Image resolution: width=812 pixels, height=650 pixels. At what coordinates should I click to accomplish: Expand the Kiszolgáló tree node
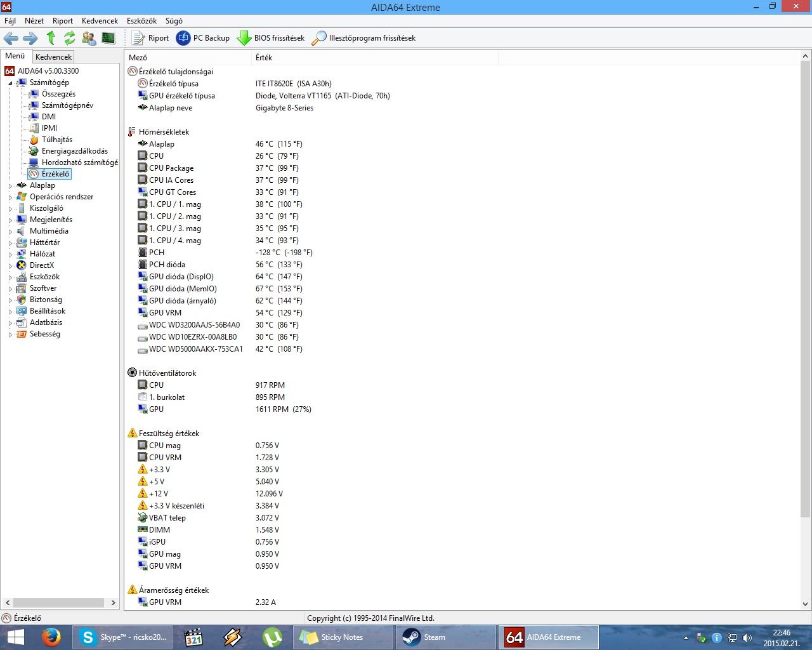click(10, 209)
